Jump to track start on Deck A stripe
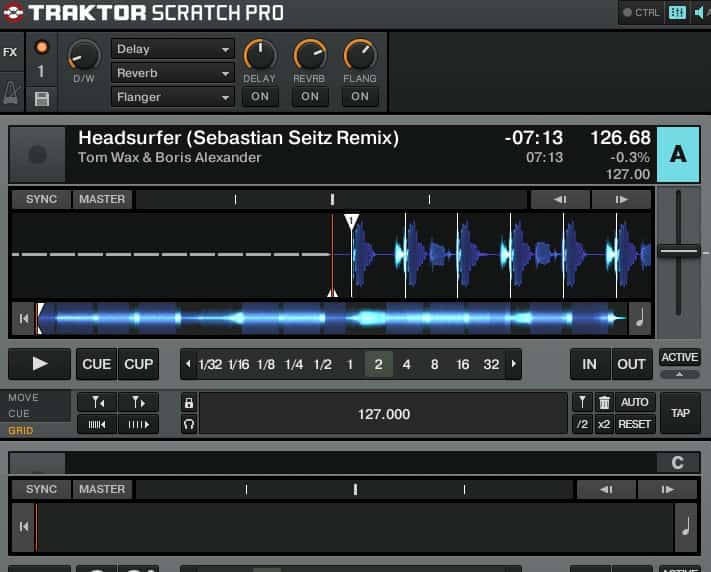 click(x=24, y=319)
